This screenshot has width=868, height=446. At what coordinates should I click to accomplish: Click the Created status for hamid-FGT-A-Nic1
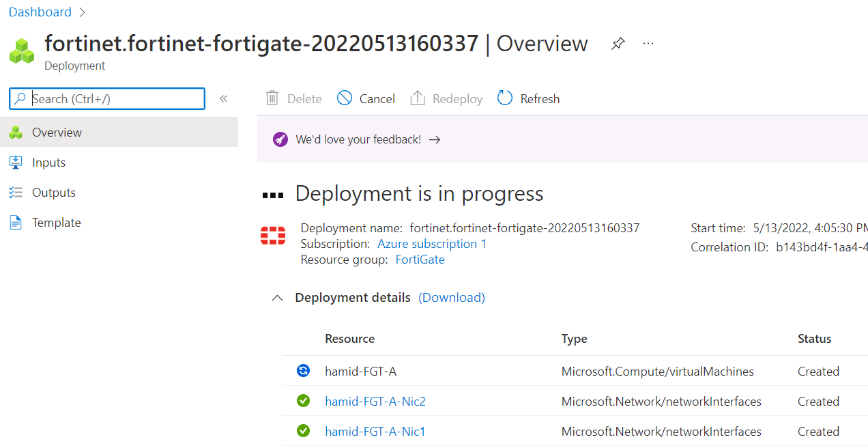coord(818,432)
